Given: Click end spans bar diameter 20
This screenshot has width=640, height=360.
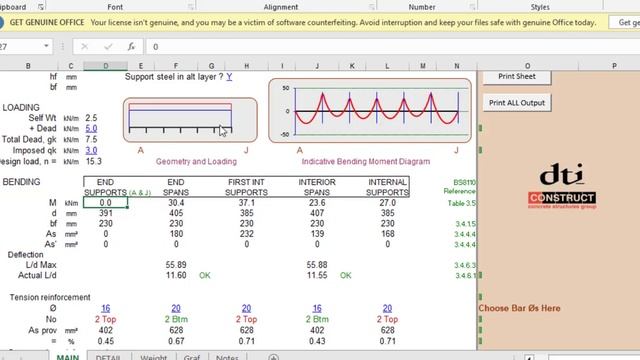Looking at the screenshot, I should [x=176, y=309].
